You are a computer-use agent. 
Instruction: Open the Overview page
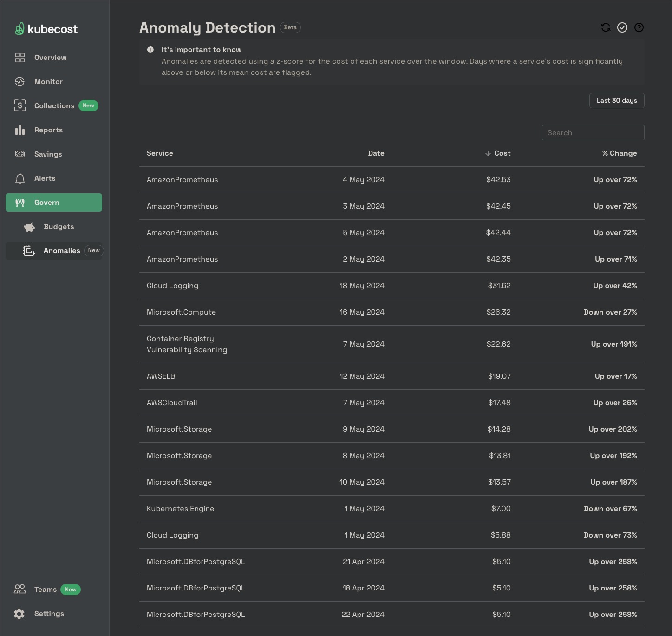point(54,58)
